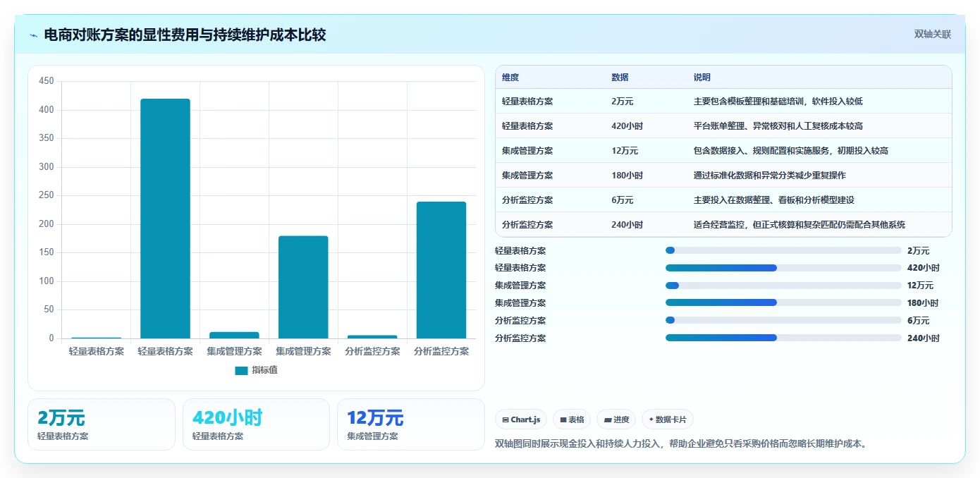Image resolution: width=980 pixels, height=478 pixels.
Task: Click the progress bar labeled 6万元
Action: point(783,321)
